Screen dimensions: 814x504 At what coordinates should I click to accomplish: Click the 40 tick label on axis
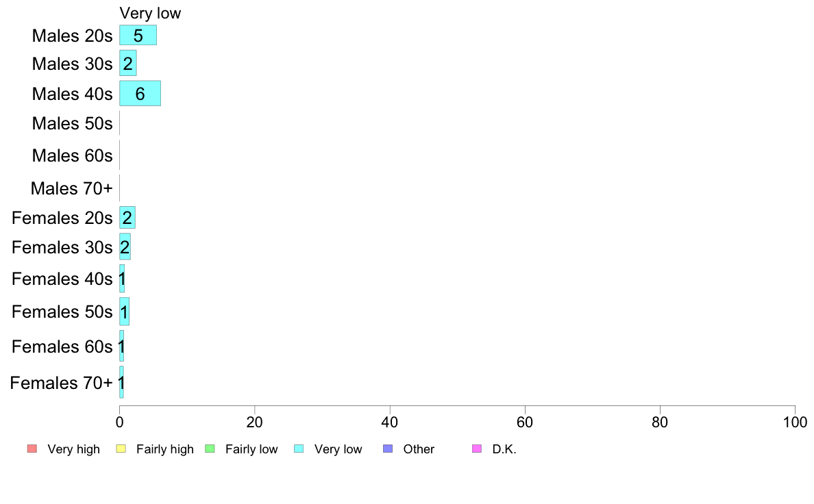(389, 422)
